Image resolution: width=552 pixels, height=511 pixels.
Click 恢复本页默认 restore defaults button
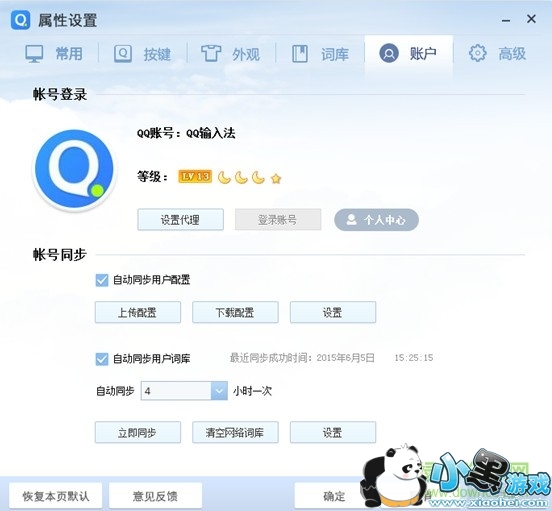[x=56, y=496]
